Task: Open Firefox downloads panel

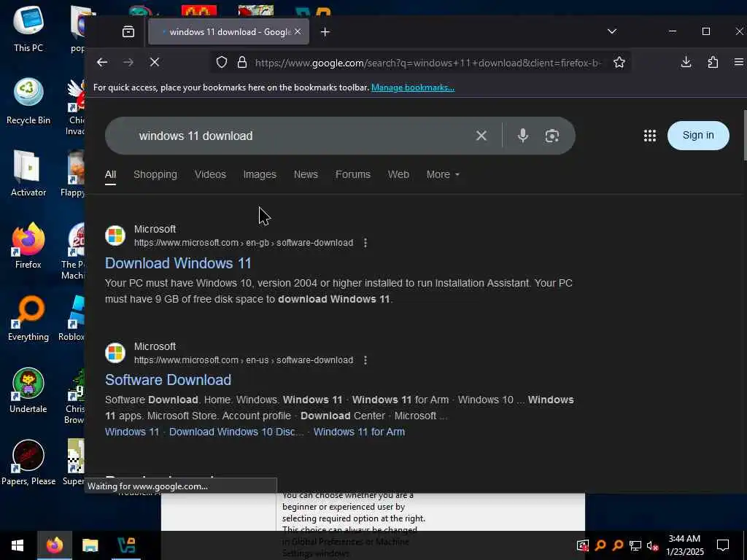Action: [x=686, y=62]
